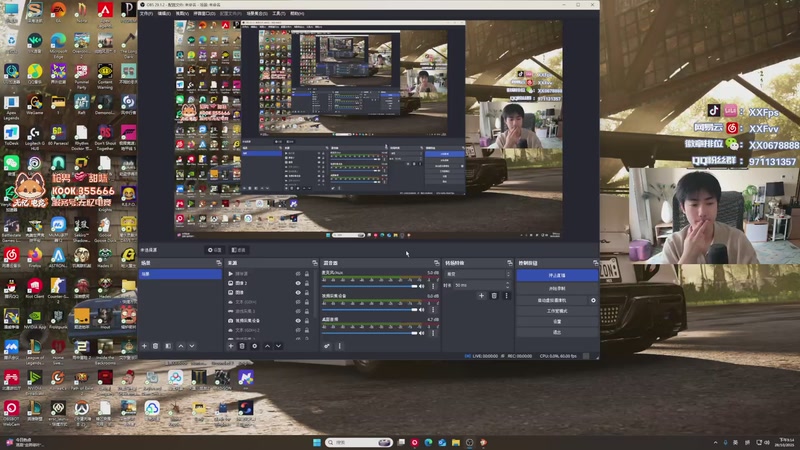Image resolution: width=800 pixels, height=450 pixels.
Task: Show the 文本 (GDI+) 2 source via its eye icon
Action: pos(298,330)
